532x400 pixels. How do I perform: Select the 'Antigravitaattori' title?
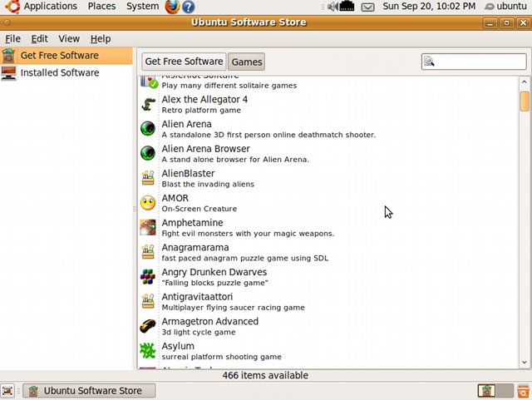(x=197, y=297)
